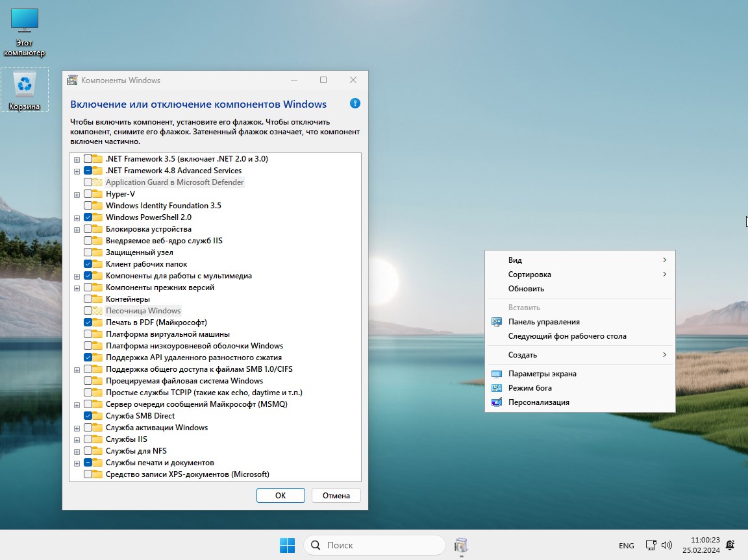Click the blue help question mark icon

355,104
